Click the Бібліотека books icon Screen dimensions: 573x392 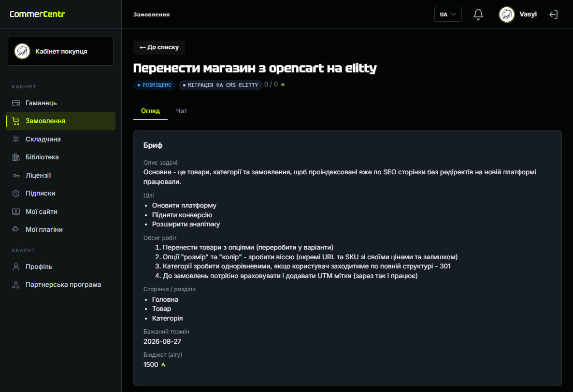[16, 157]
